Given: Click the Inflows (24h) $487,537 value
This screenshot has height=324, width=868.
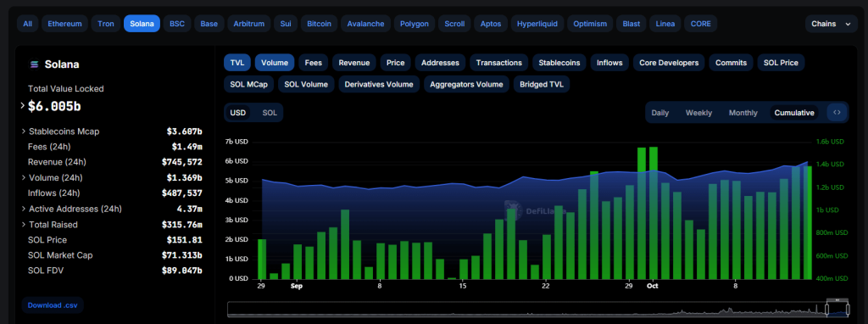Looking at the screenshot, I should tap(181, 193).
